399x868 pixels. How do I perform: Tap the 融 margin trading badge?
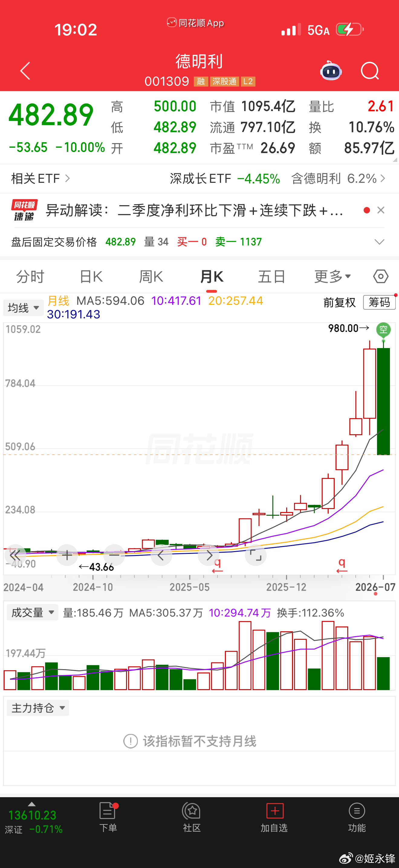click(x=201, y=81)
